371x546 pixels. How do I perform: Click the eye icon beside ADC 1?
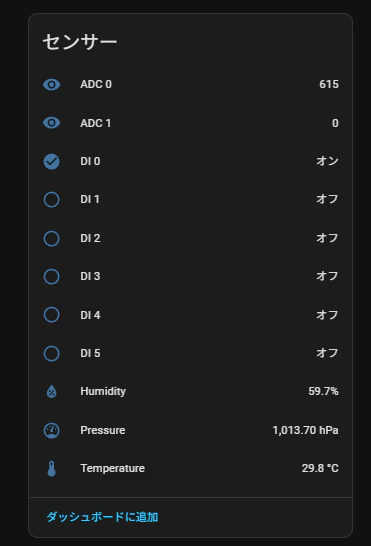[52, 123]
